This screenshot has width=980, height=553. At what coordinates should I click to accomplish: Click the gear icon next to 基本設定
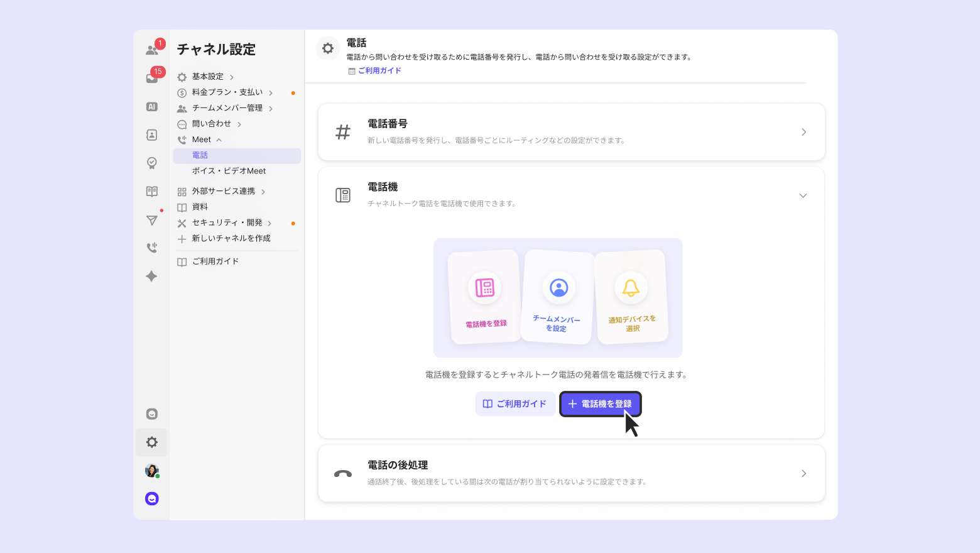tap(182, 77)
